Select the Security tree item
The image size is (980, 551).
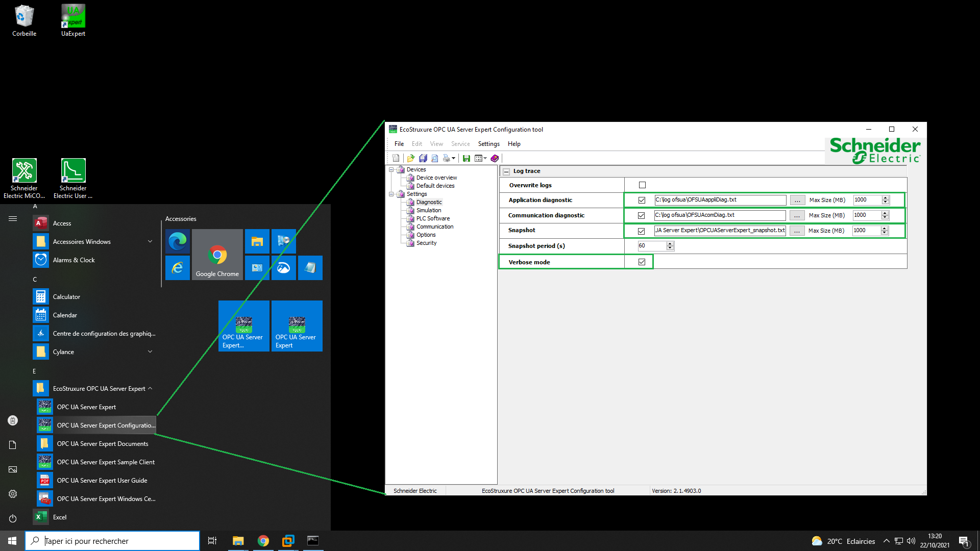426,243
